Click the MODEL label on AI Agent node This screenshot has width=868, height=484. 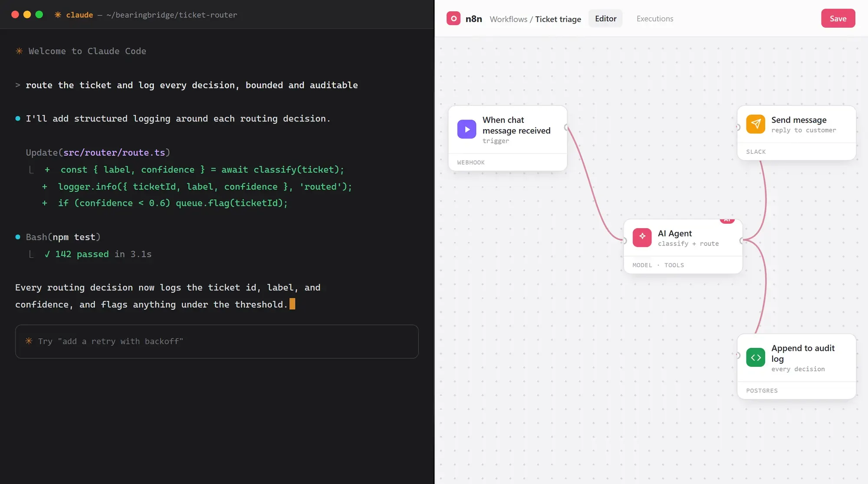[x=642, y=265]
